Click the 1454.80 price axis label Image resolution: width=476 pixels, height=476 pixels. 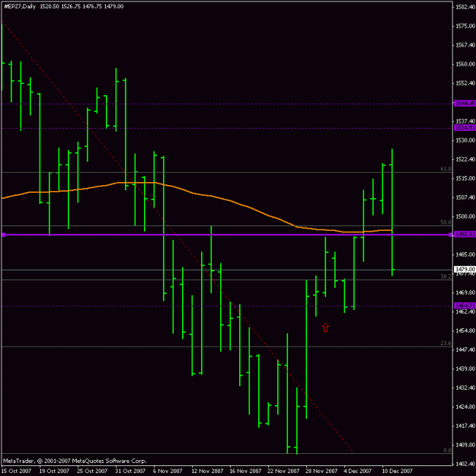(465, 331)
